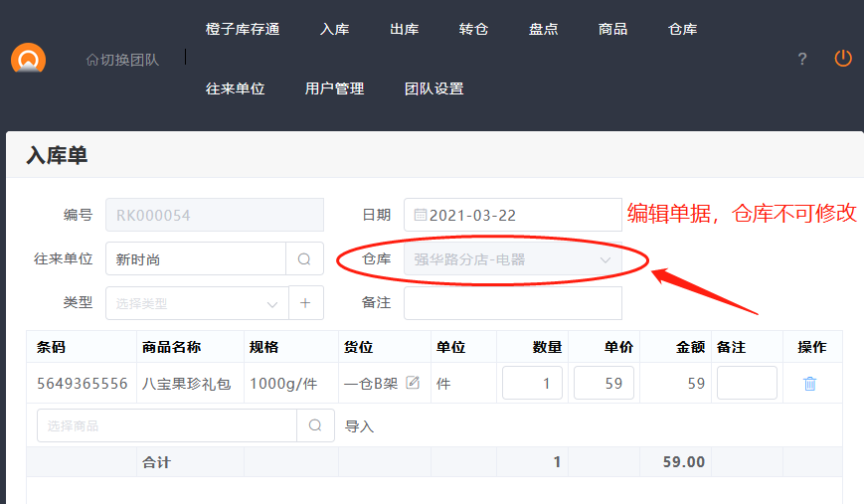The image size is (864, 504).
Task: Click the orange power logout icon
Action: coord(842,59)
